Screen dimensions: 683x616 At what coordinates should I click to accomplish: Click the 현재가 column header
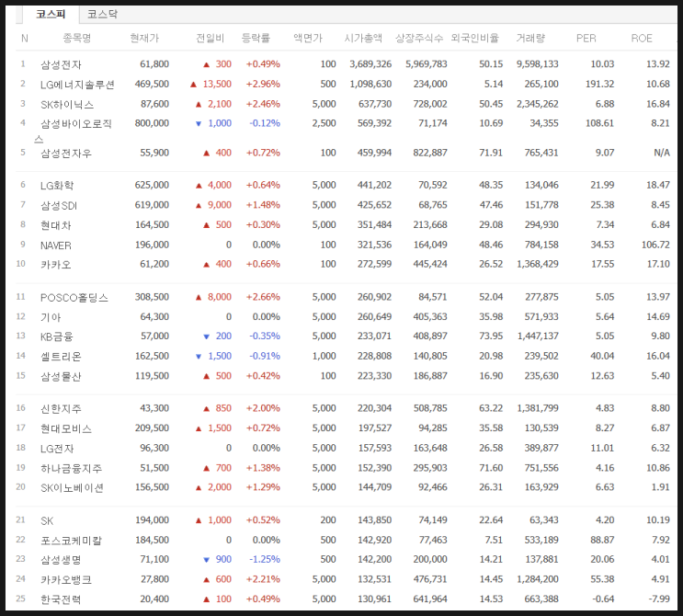click(144, 39)
